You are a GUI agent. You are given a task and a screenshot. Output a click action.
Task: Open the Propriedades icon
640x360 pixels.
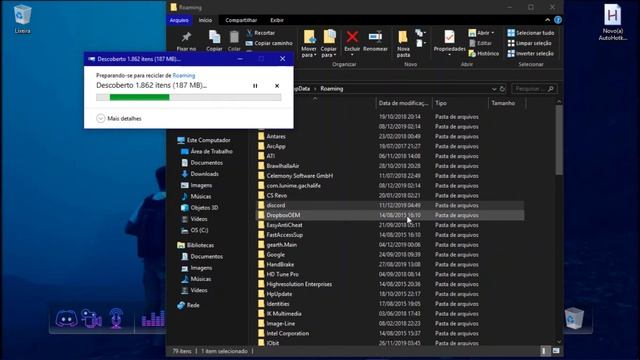449,37
